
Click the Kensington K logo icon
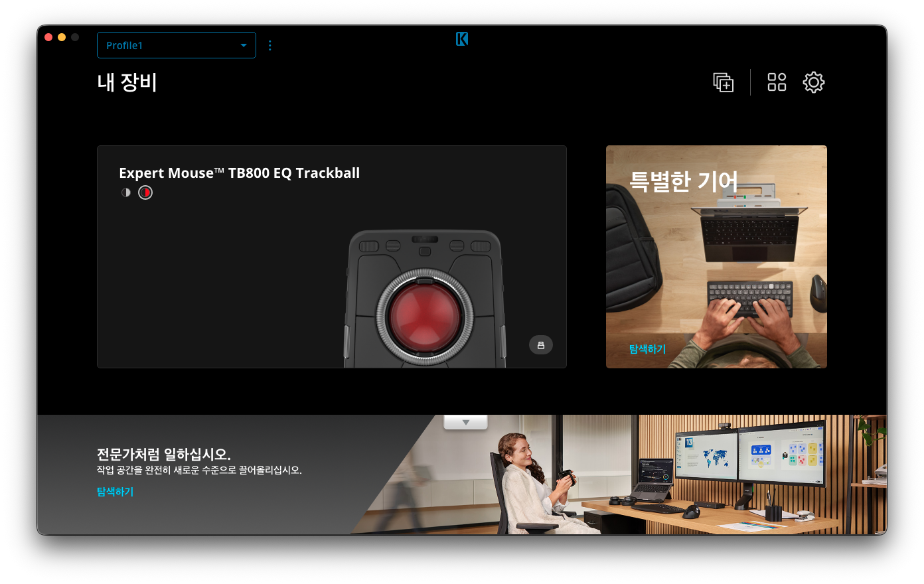pos(462,39)
